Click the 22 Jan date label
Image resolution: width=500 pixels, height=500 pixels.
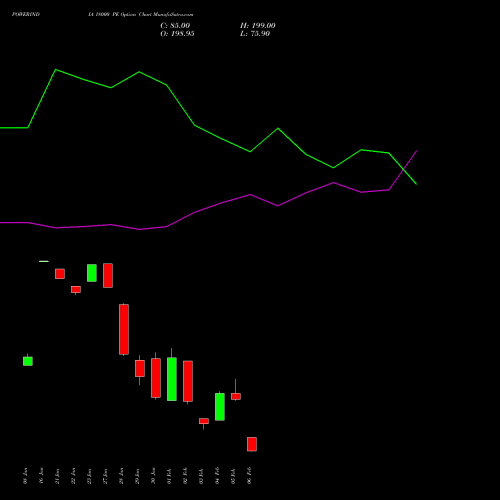(x=74, y=476)
